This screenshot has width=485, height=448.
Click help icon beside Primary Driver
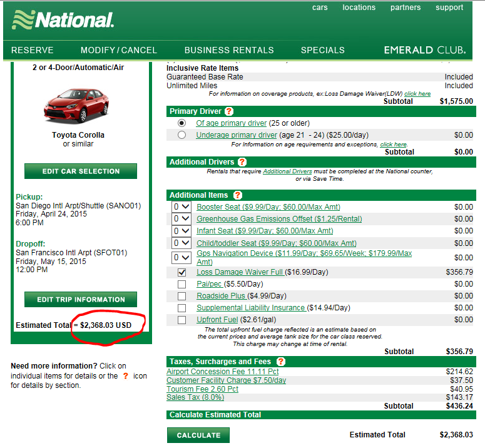pyautogui.click(x=229, y=111)
